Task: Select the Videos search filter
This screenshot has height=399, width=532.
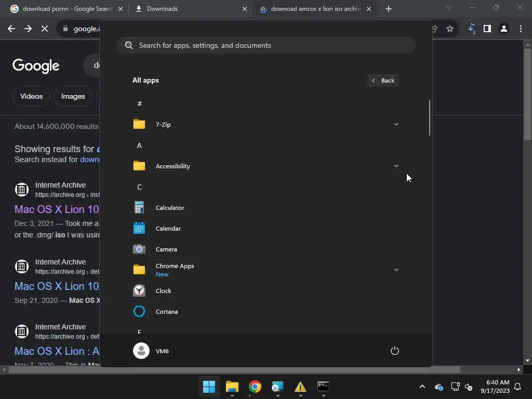Action: (31, 96)
